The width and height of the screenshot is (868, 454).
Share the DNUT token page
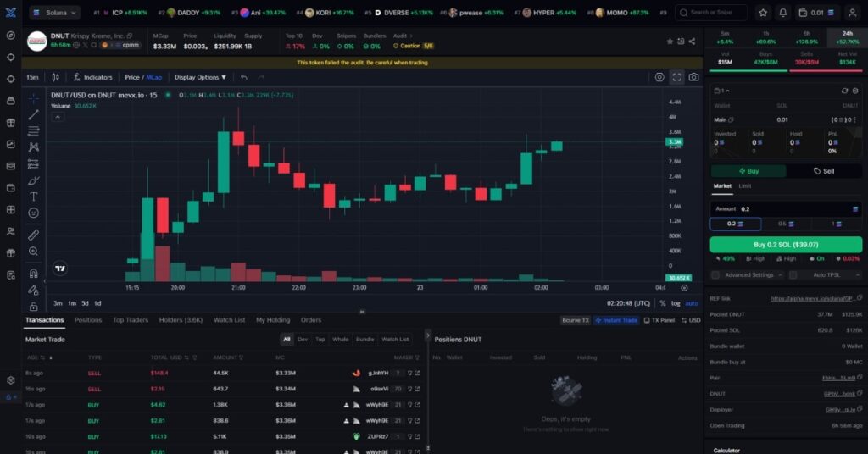692,42
